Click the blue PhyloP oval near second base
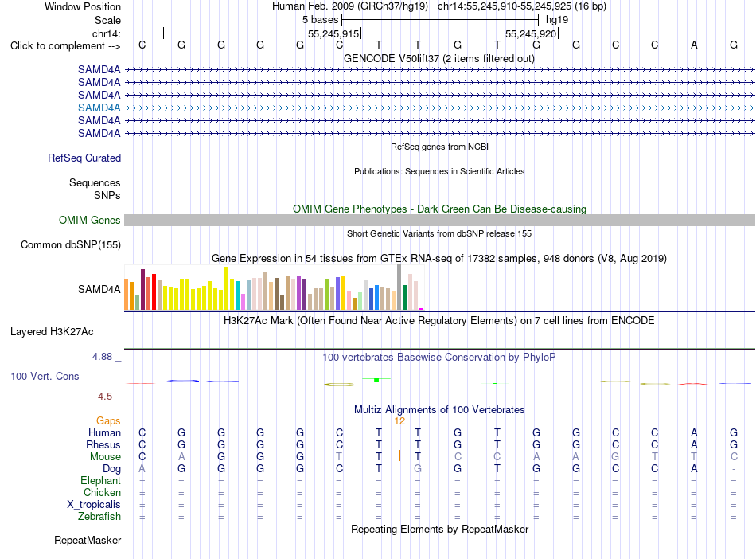The image size is (756, 559). click(x=182, y=381)
